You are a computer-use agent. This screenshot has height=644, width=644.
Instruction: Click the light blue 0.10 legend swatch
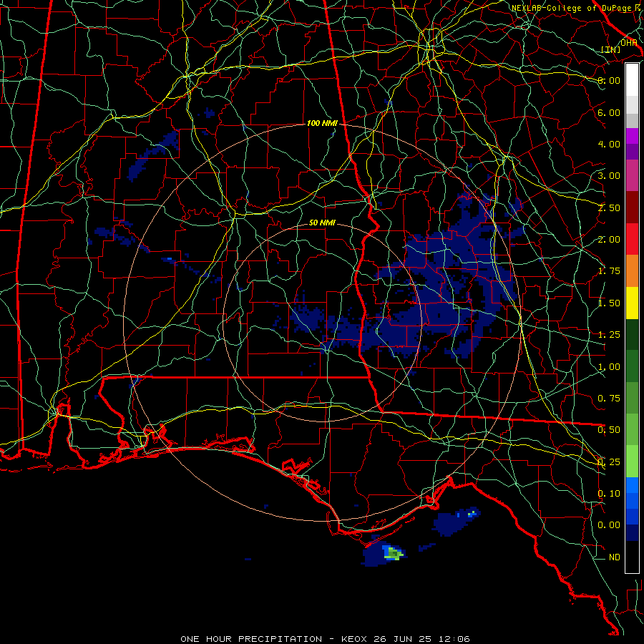[x=632, y=485]
